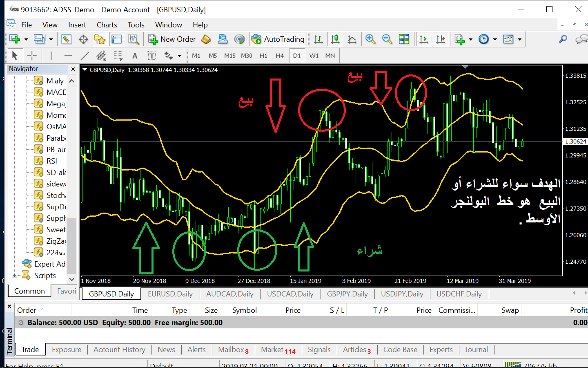The height and width of the screenshot is (368, 588).
Task: Switch Navigator to Favorites tab
Action: 67,291
